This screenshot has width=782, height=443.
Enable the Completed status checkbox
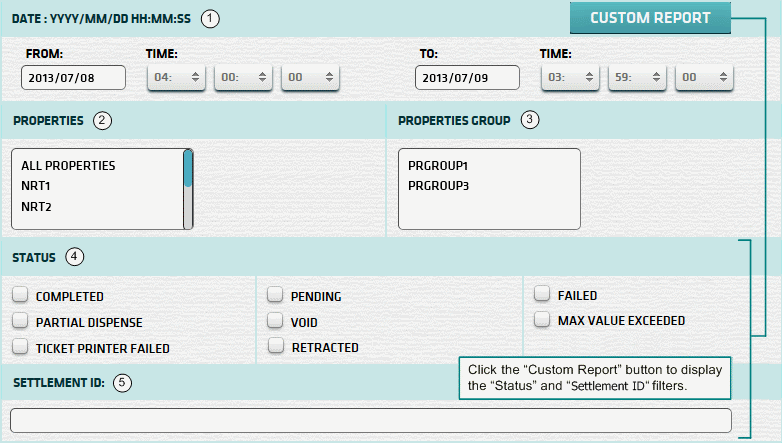pos(20,296)
